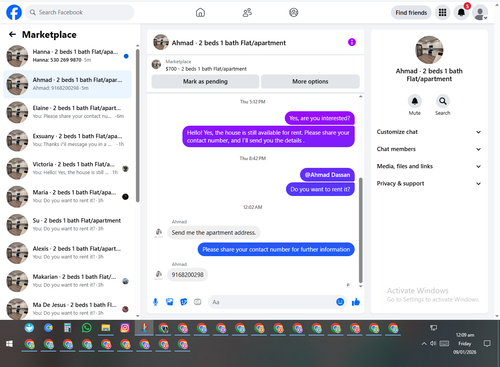500x367 pixels.
Task: Click the conversation list scrollbar
Action: coord(137,125)
